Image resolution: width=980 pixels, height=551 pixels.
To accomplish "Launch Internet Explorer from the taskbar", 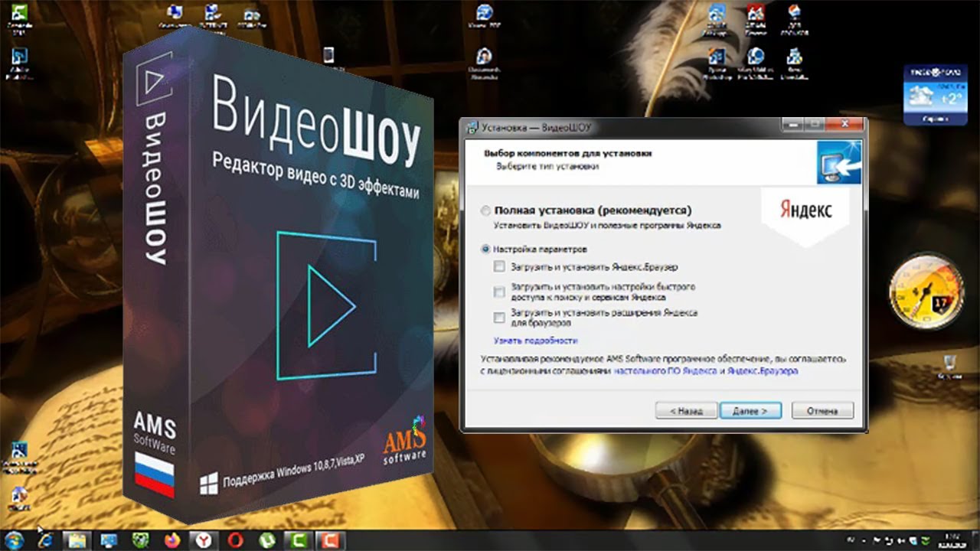I will click(46, 540).
